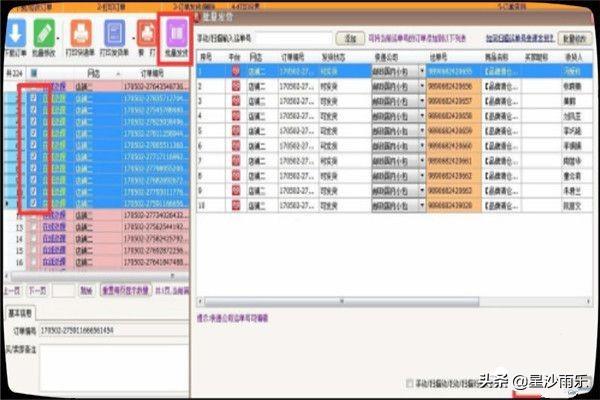The image size is (600, 400).
Task: Click tracking number cell in dialog row 2
Action: pos(454,86)
